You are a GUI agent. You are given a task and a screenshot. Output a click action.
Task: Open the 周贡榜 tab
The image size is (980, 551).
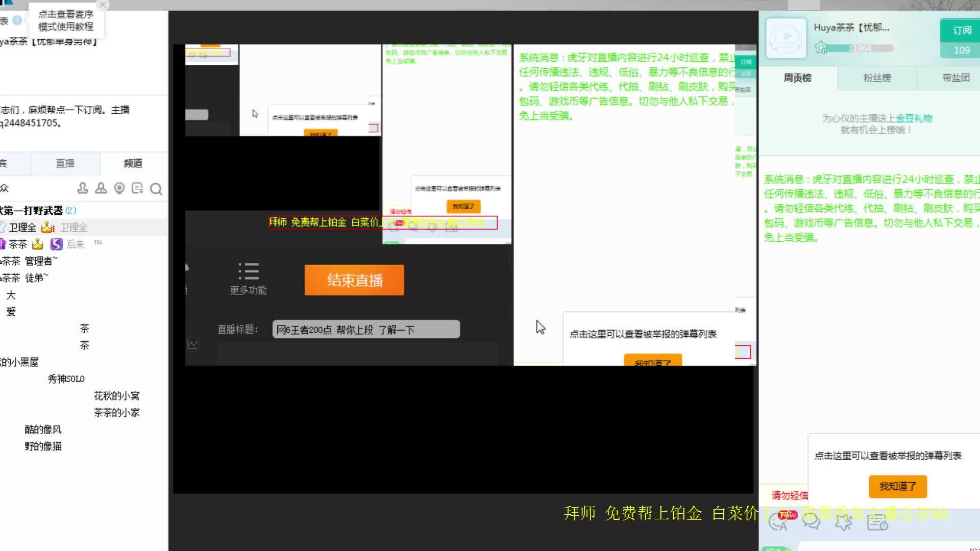[797, 79]
